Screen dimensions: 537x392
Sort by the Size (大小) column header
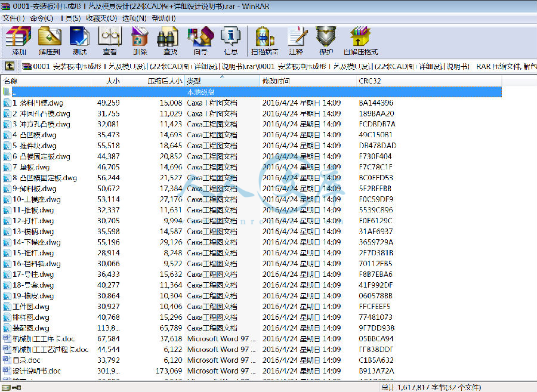click(107, 81)
